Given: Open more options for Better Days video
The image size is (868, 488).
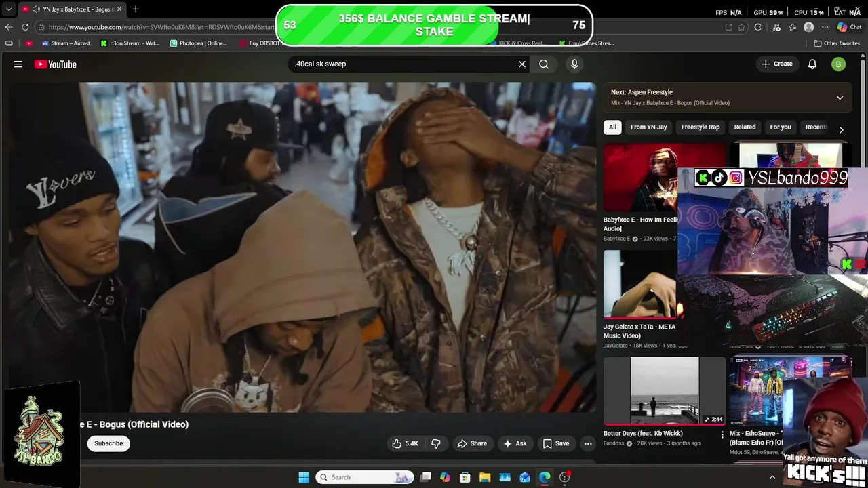Looking at the screenshot, I should click(x=722, y=434).
